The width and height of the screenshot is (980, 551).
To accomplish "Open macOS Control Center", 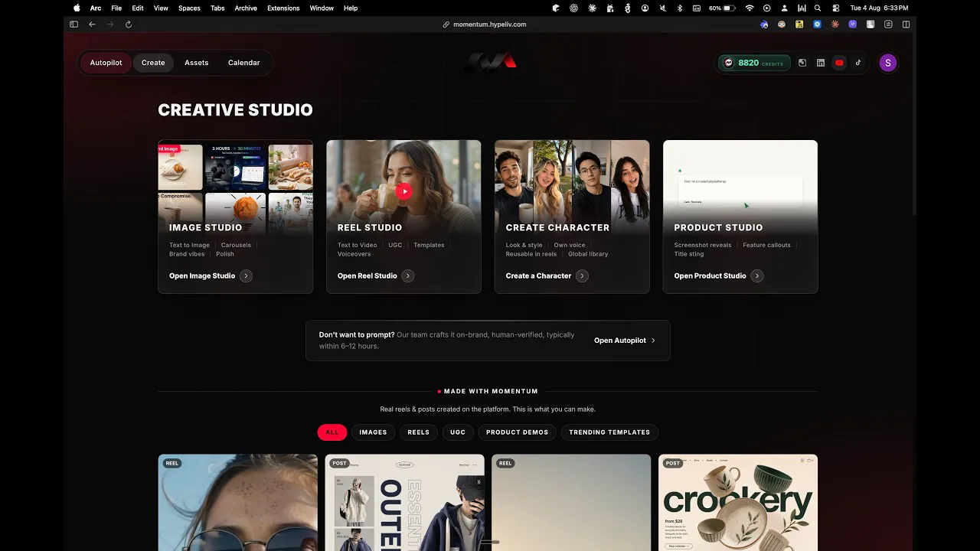I will 835,8.
